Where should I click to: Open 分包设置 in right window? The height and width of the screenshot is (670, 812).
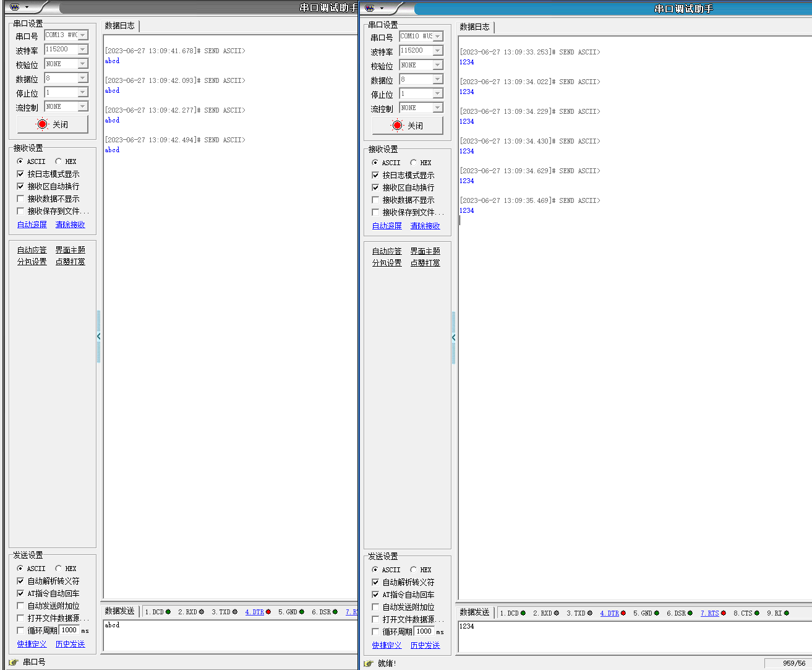[x=387, y=263]
